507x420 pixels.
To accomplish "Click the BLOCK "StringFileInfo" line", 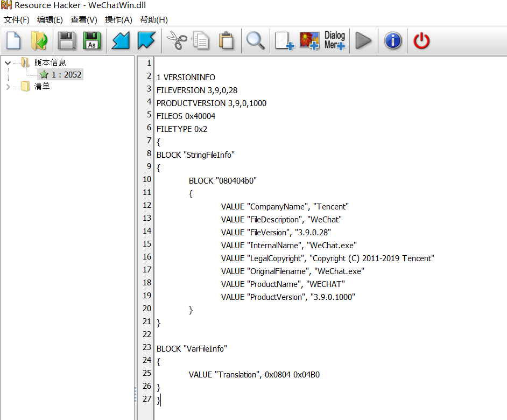I will click(x=195, y=155).
